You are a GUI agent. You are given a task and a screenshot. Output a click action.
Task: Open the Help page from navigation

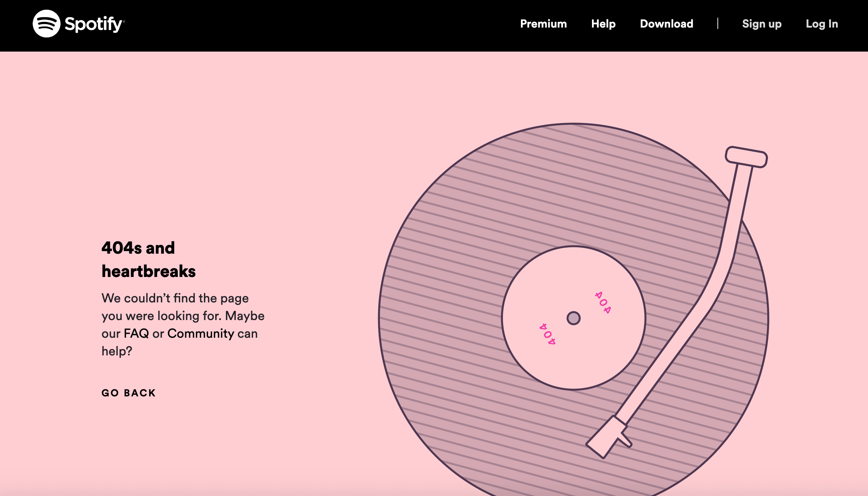603,24
